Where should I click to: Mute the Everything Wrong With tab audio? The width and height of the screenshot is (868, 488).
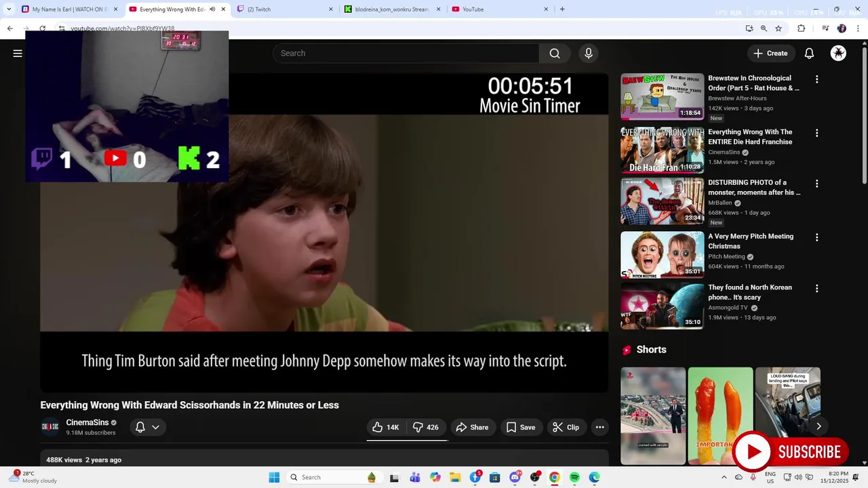pos(212,9)
